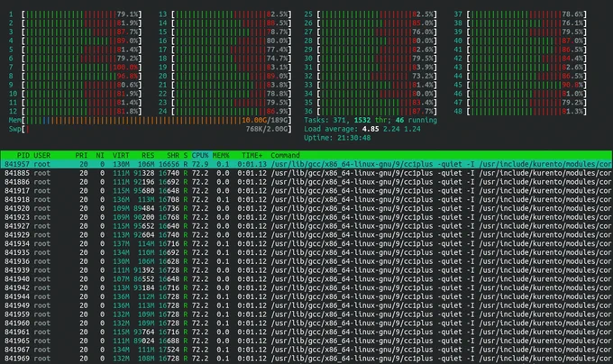The width and height of the screenshot is (613, 364).
Task: Select CPU 36 usage bar at 87.7%
Action: click(x=371, y=112)
